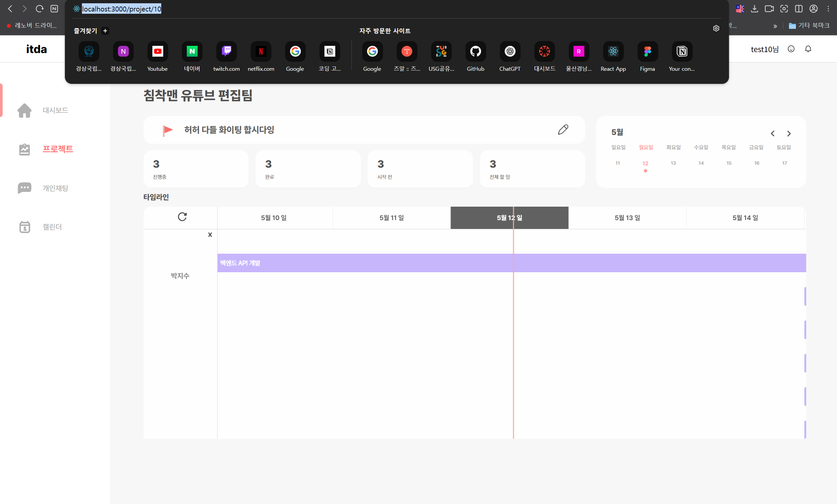Open the shortcuts panel settings gear
Image resolution: width=837 pixels, height=504 pixels.
coord(716,28)
